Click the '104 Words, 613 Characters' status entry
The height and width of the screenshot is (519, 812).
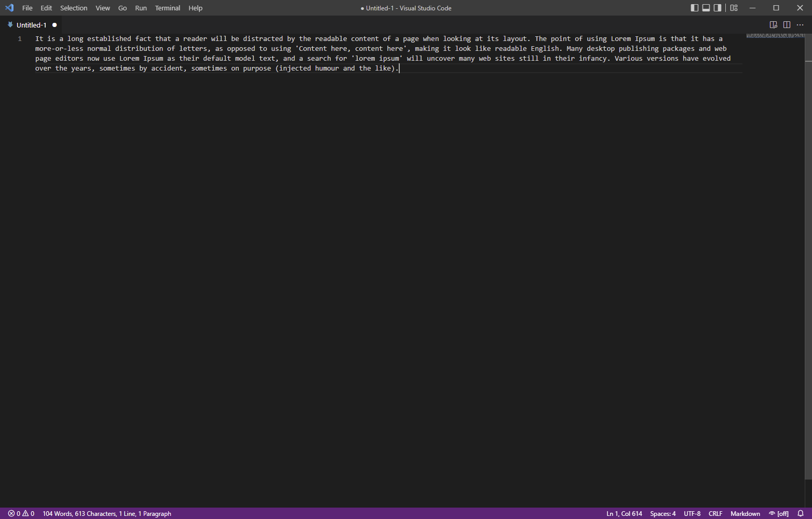pyautogui.click(x=107, y=513)
